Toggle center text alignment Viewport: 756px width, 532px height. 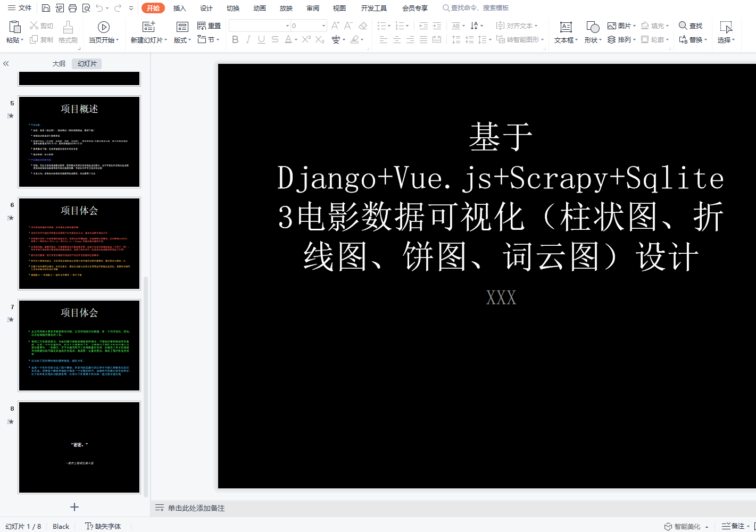[397, 39]
